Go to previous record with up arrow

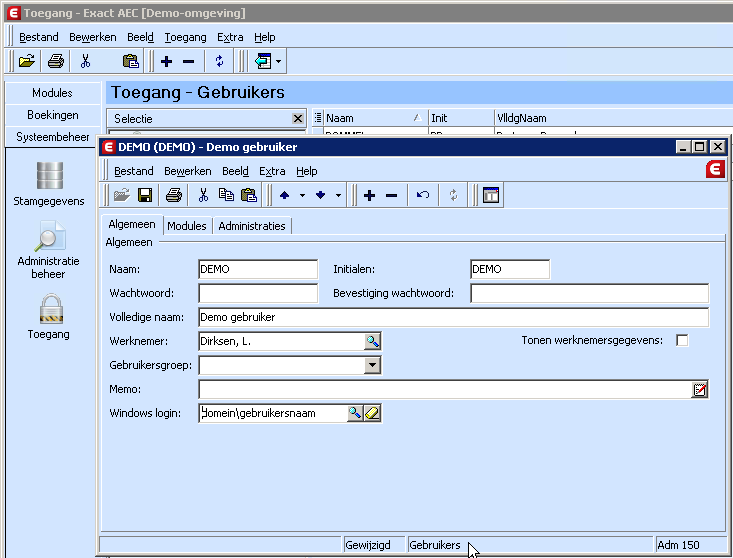click(x=284, y=195)
